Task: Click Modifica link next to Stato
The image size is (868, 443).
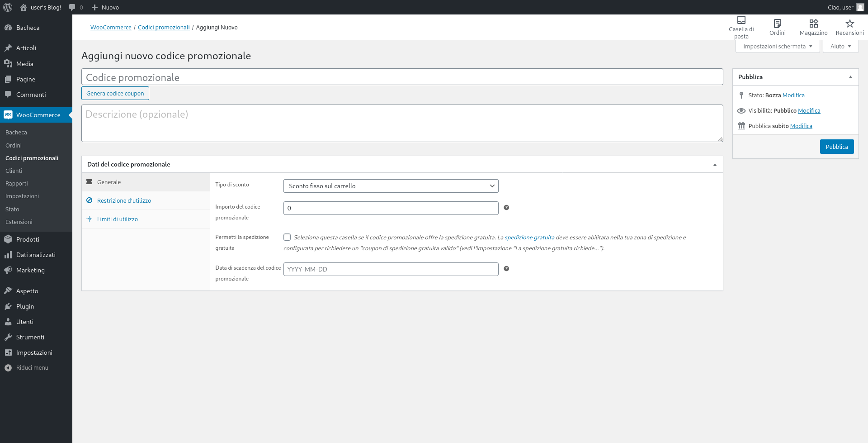Action: [x=793, y=95]
